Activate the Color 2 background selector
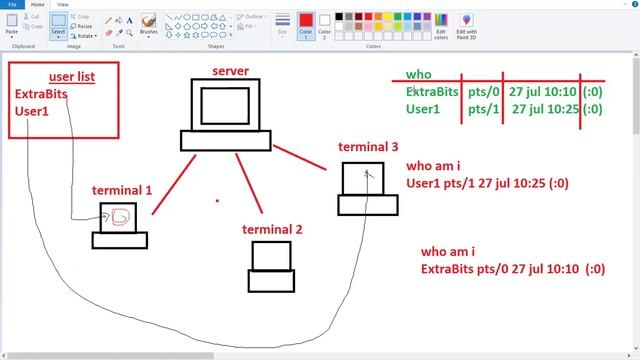Viewport: 640px width, 360px height. point(324,26)
